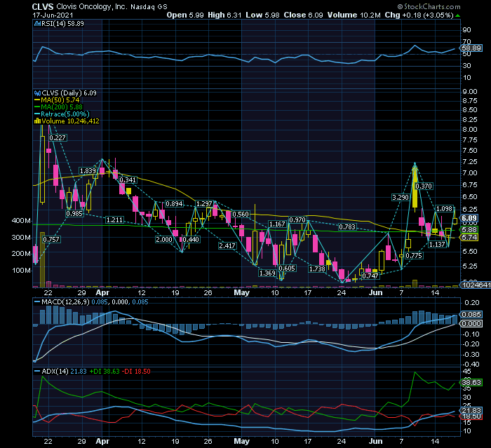
Task: Click the 1.369 retracement label
Action: 267,273
